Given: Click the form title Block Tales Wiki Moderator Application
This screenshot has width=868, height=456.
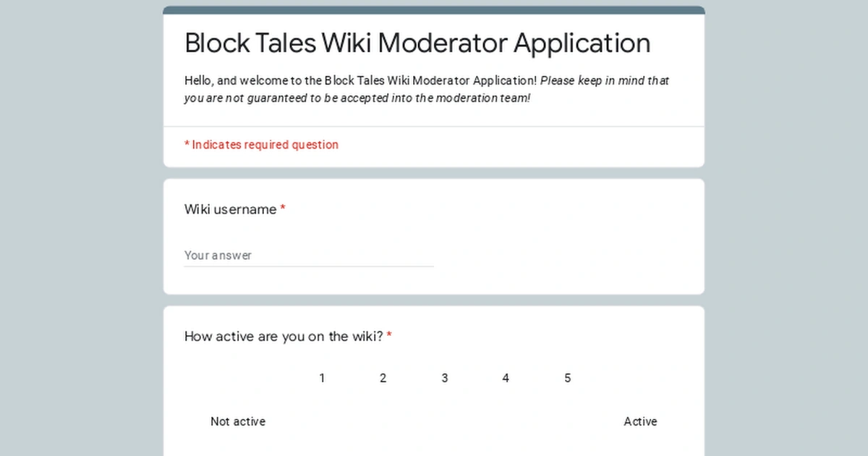Looking at the screenshot, I should click(417, 43).
